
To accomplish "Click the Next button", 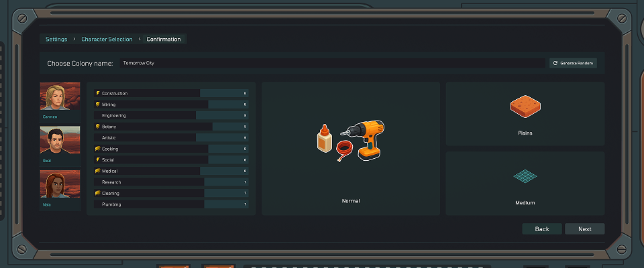I will click(x=584, y=229).
